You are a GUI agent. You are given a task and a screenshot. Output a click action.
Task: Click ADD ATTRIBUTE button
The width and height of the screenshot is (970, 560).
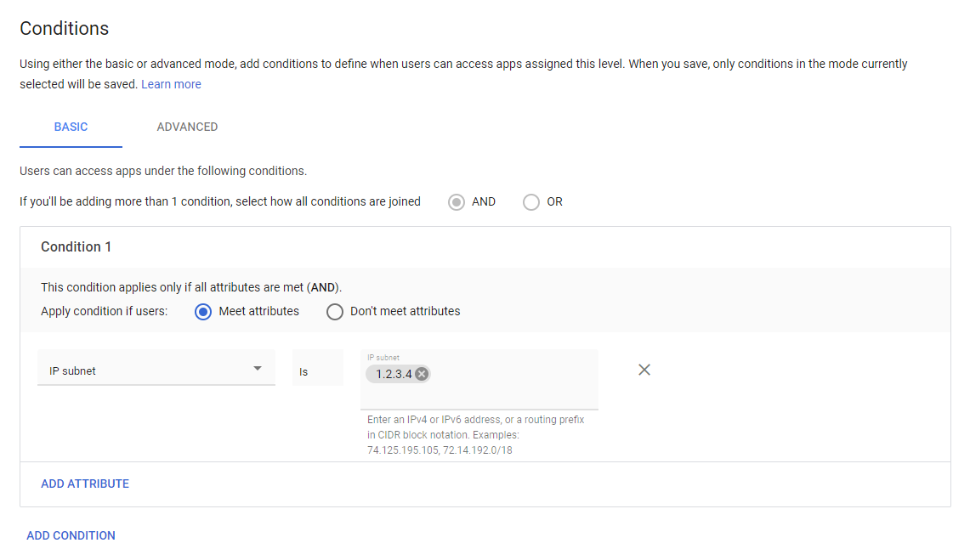point(85,484)
